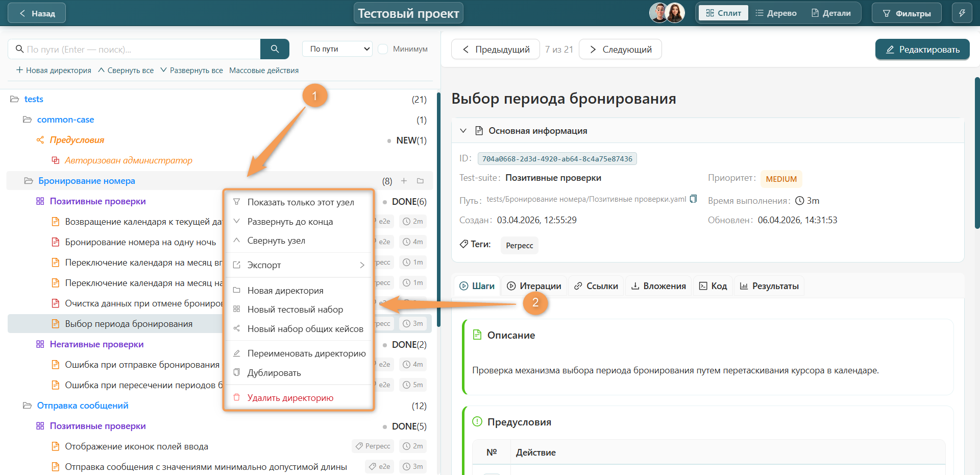The width and height of the screenshot is (980, 475).
Task: Open the По пути sort dropdown
Action: [x=337, y=49]
